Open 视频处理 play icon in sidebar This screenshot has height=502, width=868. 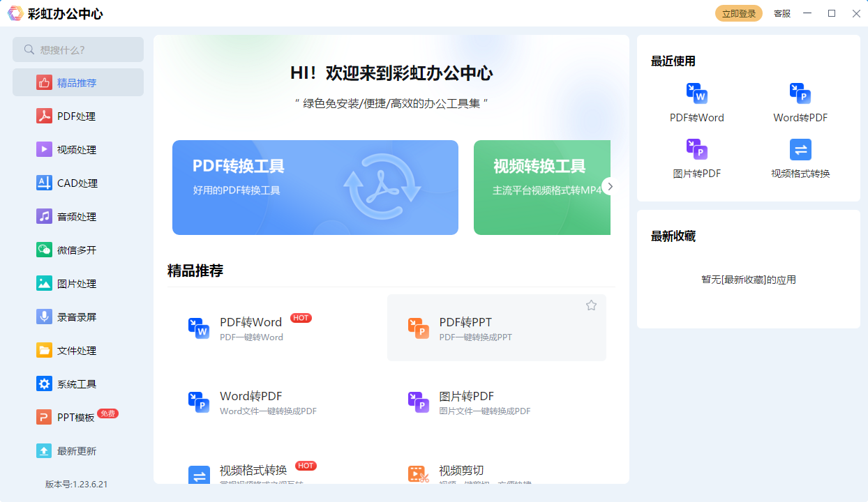point(45,149)
